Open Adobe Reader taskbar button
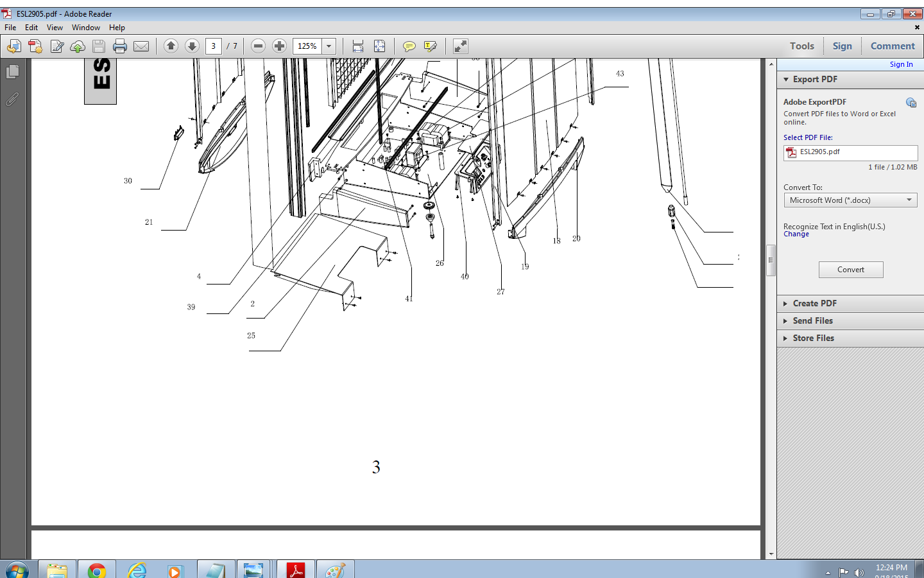 (296, 570)
